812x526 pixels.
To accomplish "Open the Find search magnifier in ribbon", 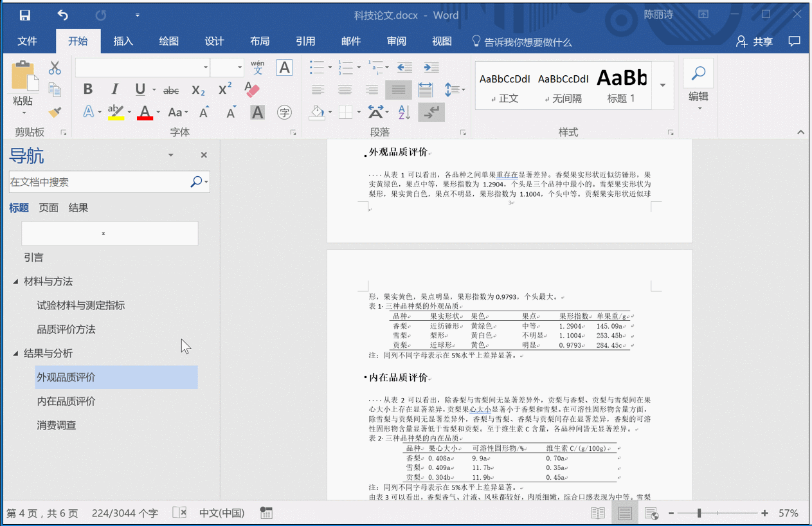I will point(698,73).
